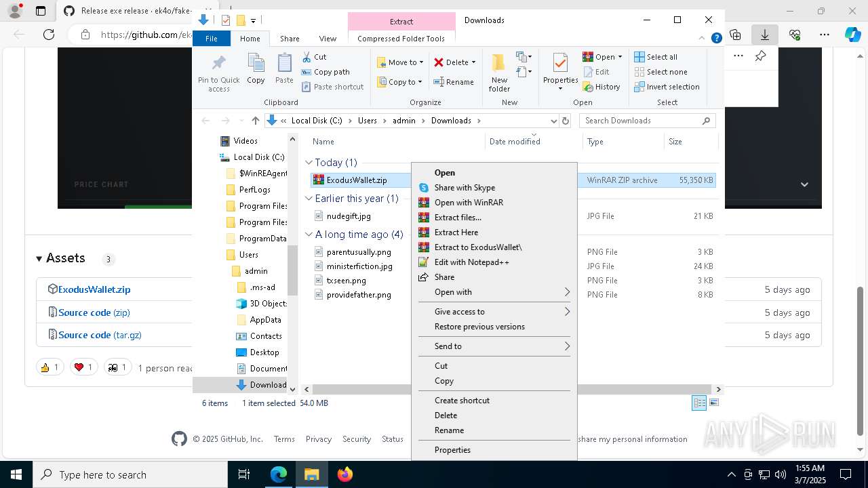This screenshot has height=488, width=868.
Task: Open Compressed Folder Tools tab
Action: [401, 39]
